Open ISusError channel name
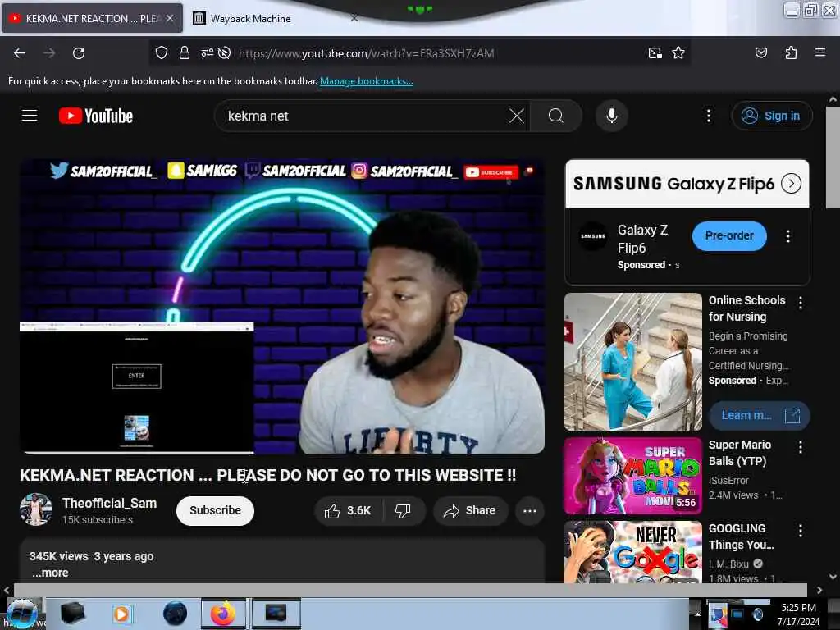The image size is (840, 630). (728, 480)
